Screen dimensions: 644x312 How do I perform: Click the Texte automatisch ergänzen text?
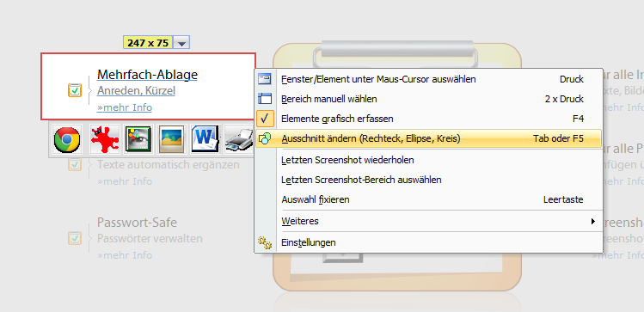tap(168, 165)
